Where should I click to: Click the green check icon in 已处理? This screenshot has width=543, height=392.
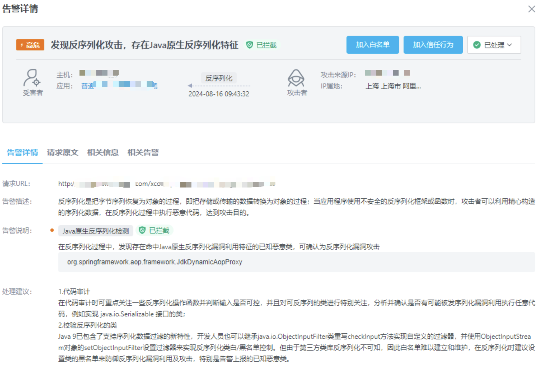point(477,45)
